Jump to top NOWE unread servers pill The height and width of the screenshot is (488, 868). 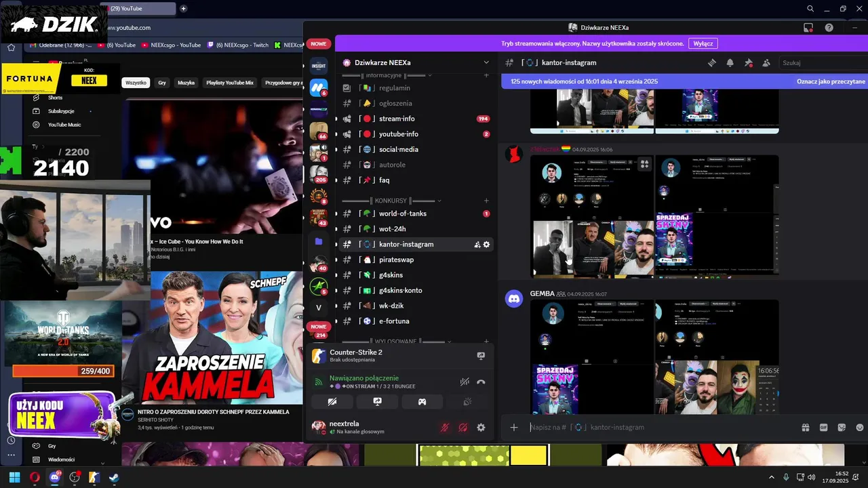(x=319, y=44)
